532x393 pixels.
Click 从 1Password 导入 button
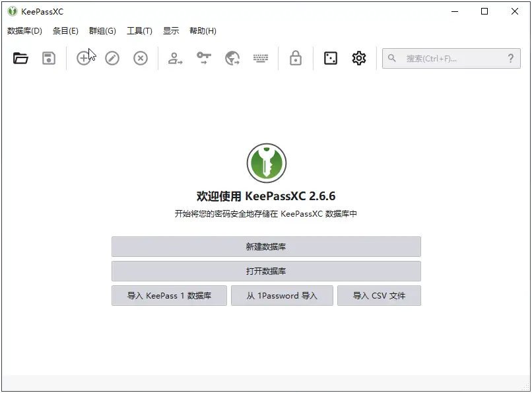click(x=282, y=296)
